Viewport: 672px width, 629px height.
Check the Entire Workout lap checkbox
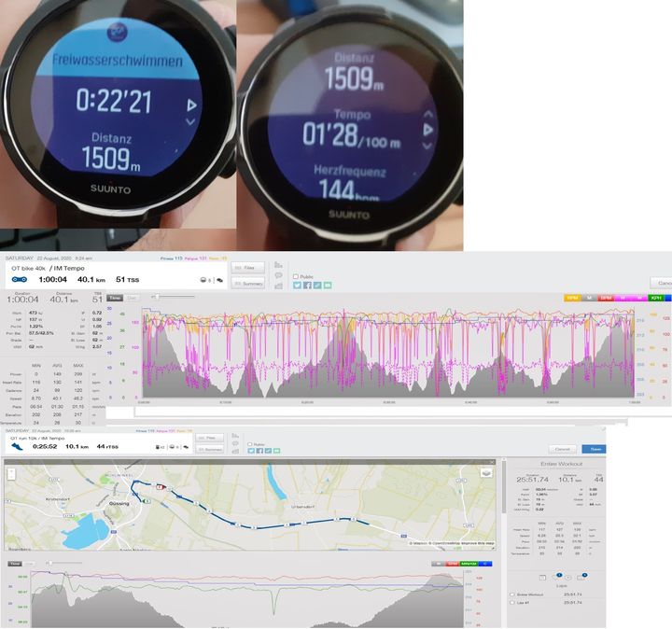[512, 594]
